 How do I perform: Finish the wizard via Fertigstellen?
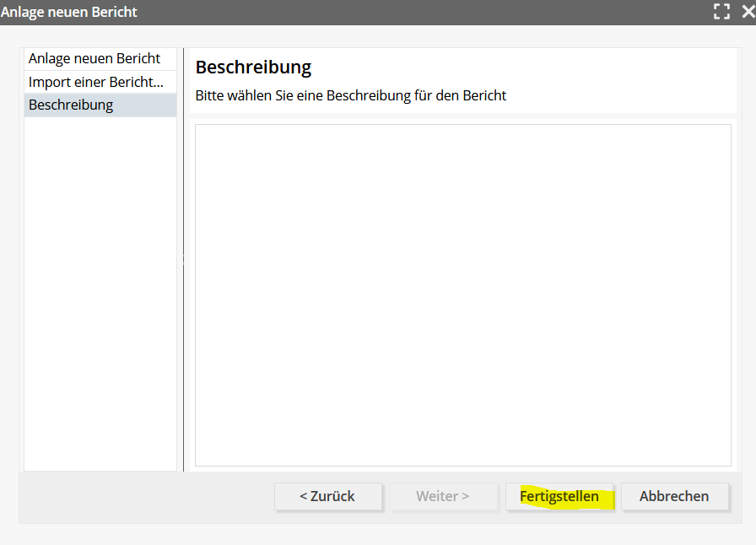click(559, 496)
